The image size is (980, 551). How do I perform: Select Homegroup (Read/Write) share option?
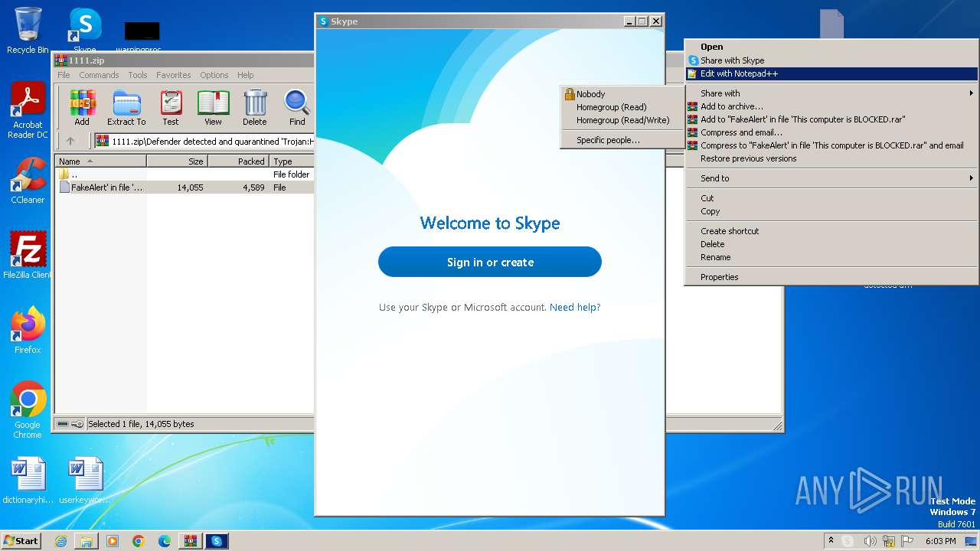pos(622,120)
